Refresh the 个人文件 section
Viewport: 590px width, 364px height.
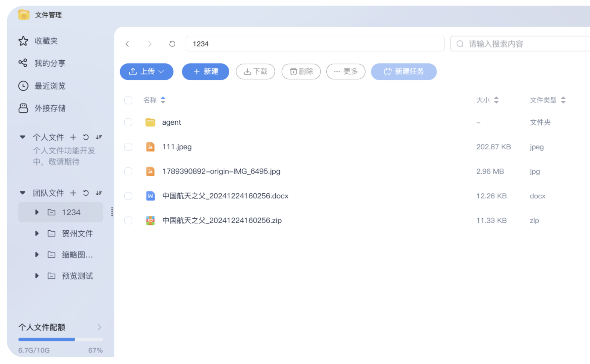pos(86,137)
